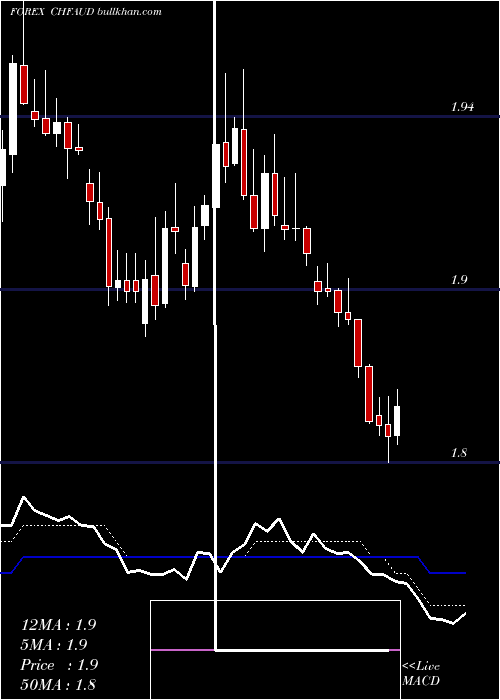
Task: Click the 1.94 price level label
Action: [462, 107]
